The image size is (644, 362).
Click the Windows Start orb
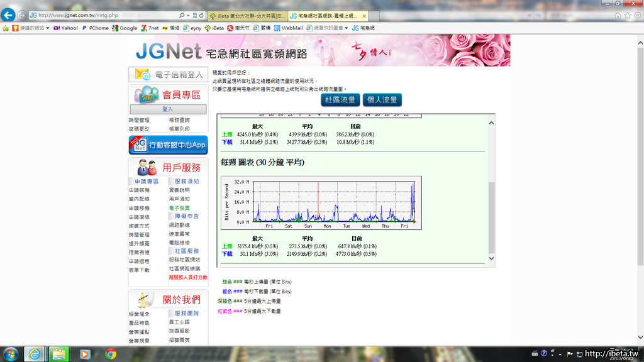[12, 354]
